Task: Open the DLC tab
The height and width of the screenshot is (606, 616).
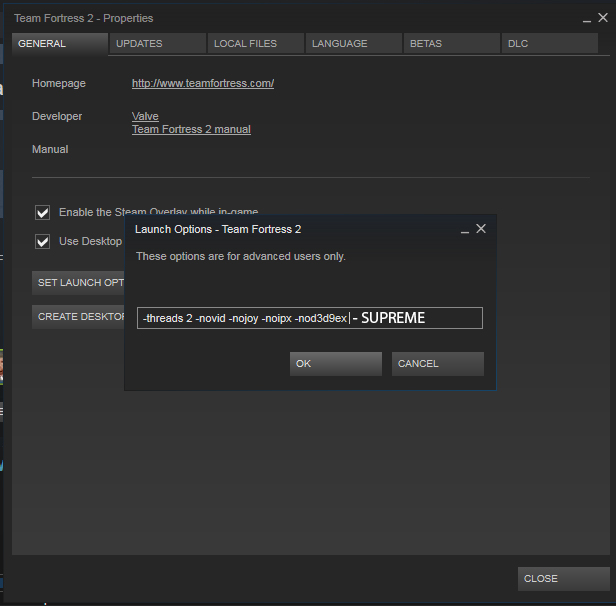Action: (550, 44)
